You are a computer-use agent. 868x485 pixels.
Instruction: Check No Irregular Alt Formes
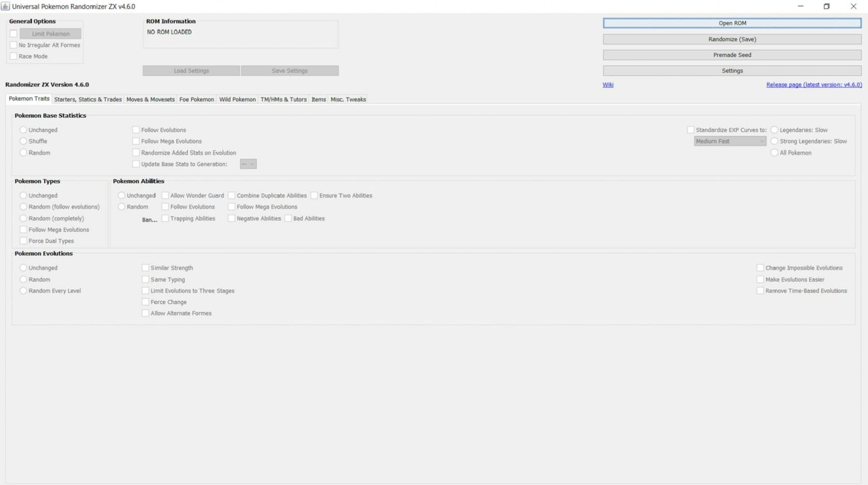click(x=14, y=45)
